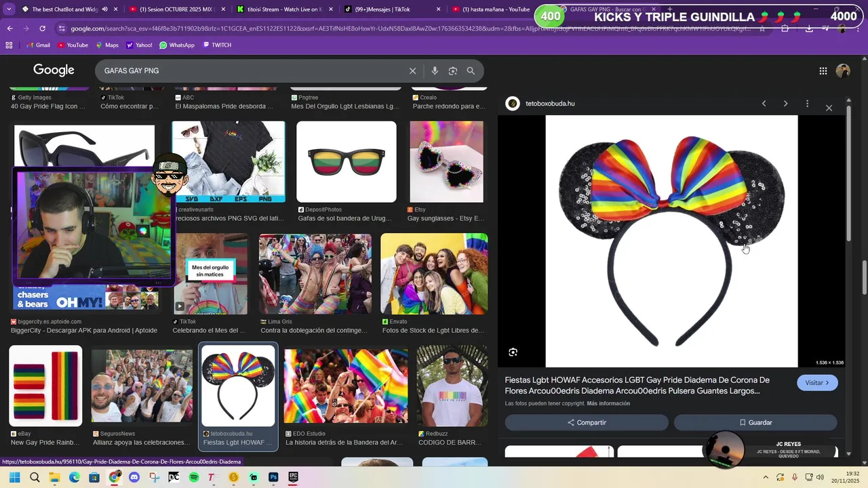
Task: Open the SegurosNews Allianz result image
Action: click(x=142, y=386)
